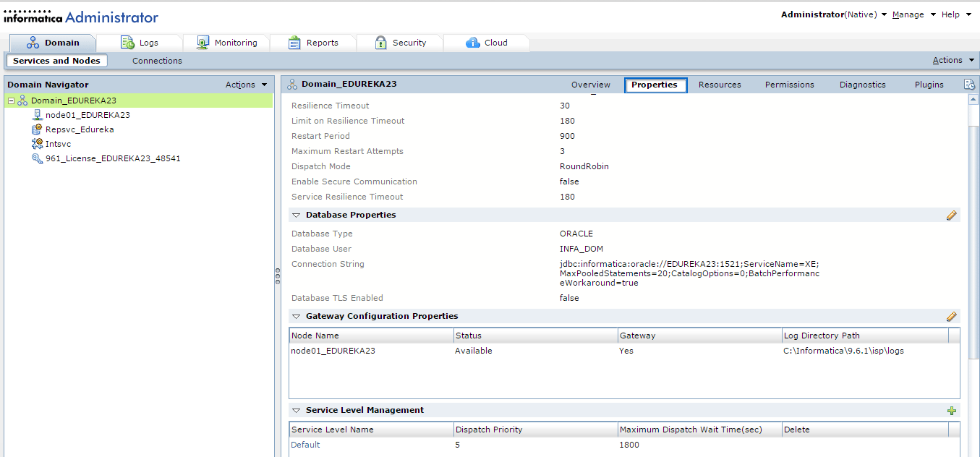Switch to the Logs tab
980x457 pixels.
140,43
